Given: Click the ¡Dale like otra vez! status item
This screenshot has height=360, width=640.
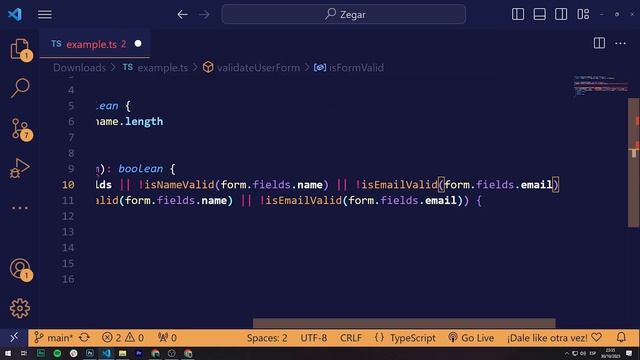Looking at the screenshot, I should (554, 338).
